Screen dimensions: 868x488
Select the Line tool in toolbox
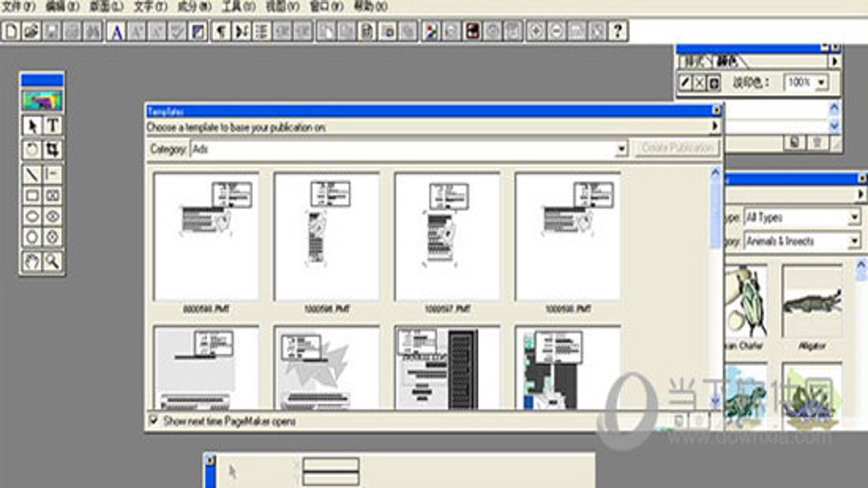(32, 174)
